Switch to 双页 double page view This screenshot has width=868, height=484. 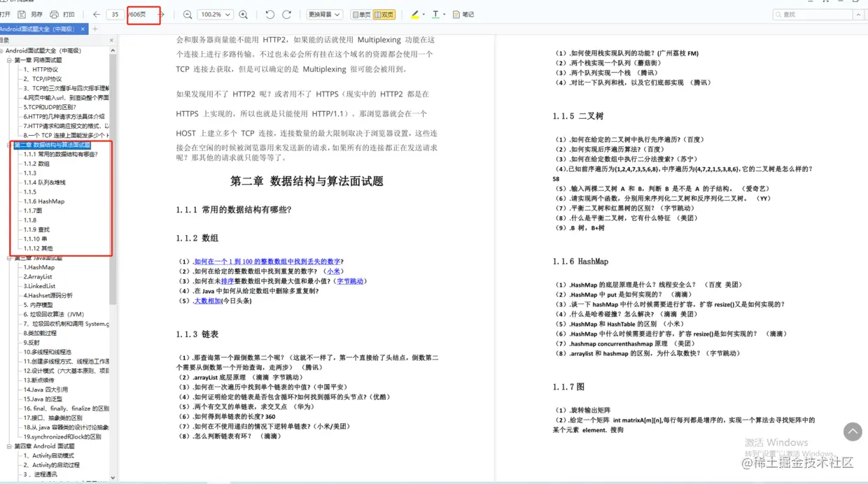pos(384,14)
